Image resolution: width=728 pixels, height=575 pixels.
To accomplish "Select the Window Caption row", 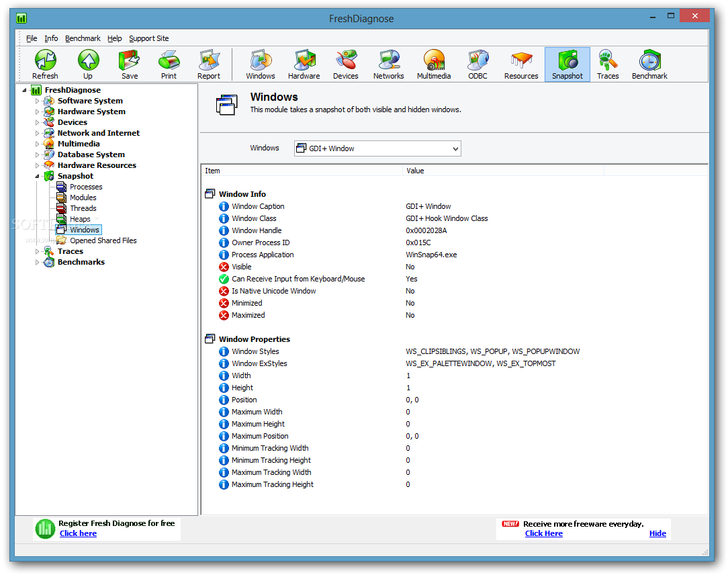I will 455,206.
